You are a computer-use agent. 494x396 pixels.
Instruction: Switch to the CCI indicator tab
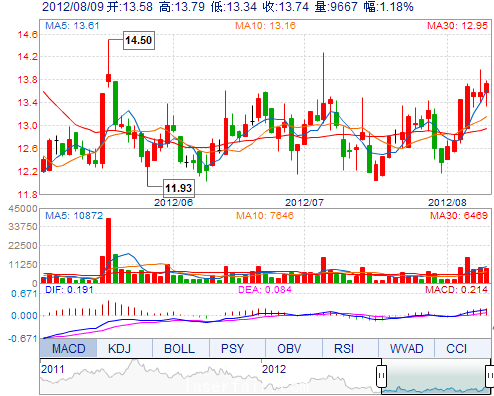pos(456,348)
